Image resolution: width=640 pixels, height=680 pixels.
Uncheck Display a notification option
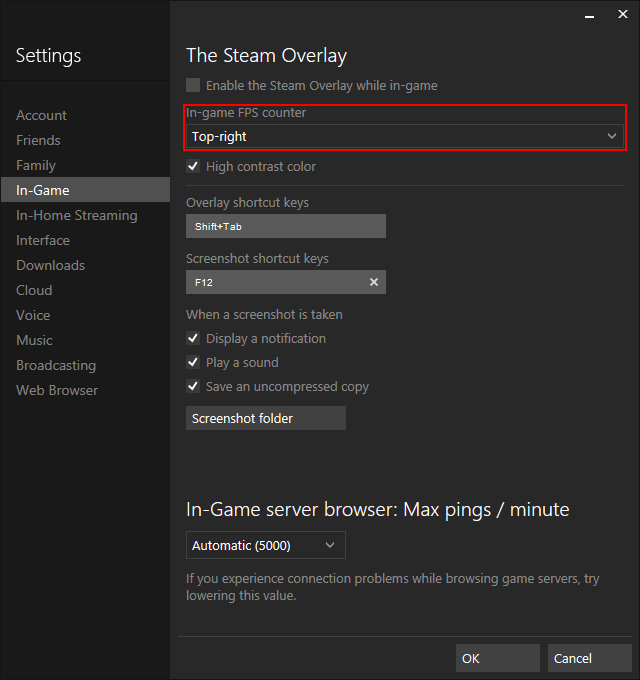(194, 339)
